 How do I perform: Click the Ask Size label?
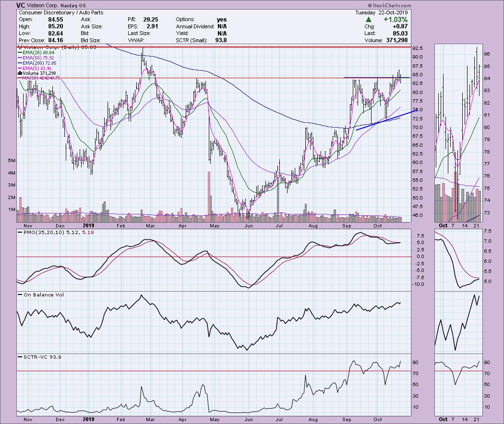[x=92, y=26]
